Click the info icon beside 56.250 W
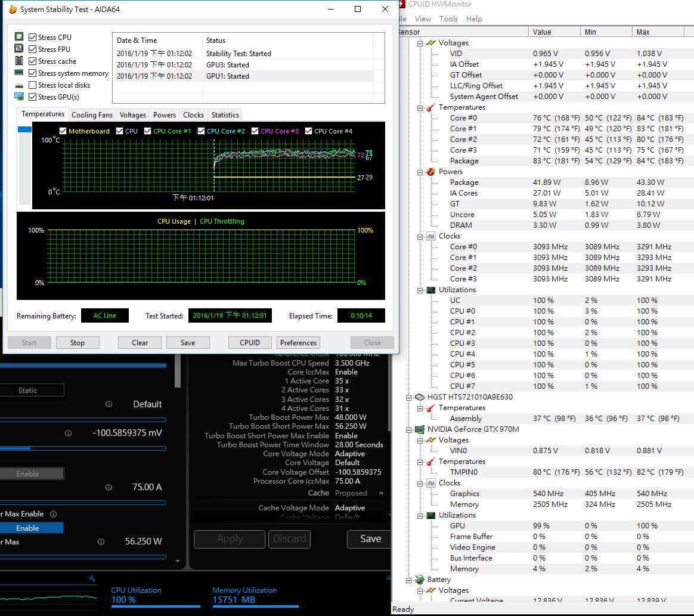Screen dimensions: 694x616 click(101, 541)
